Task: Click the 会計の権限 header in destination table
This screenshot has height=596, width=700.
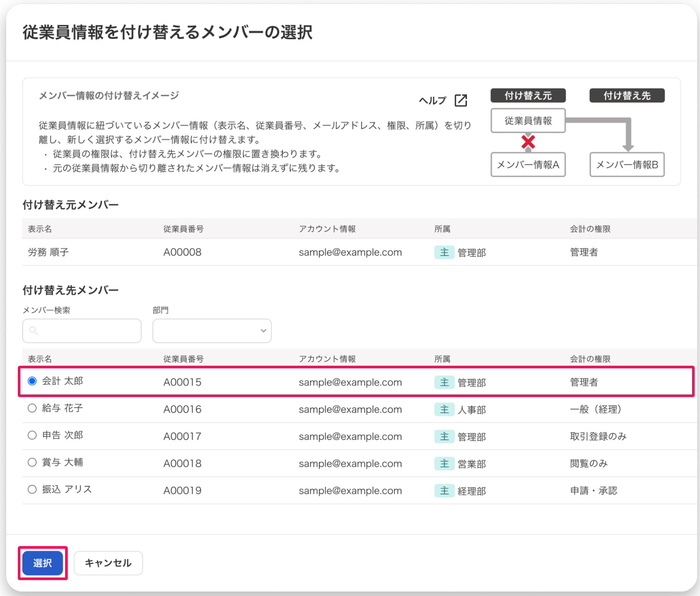Action: click(590, 359)
